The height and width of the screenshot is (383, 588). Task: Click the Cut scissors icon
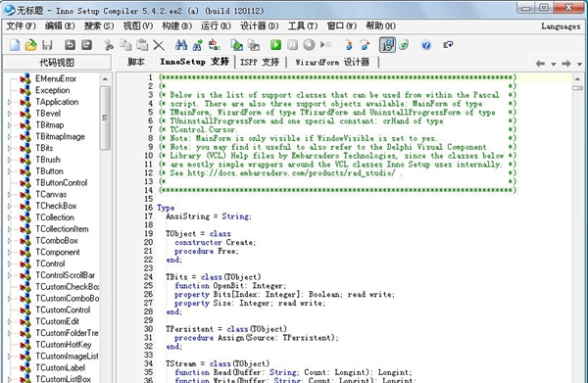click(109, 45)
